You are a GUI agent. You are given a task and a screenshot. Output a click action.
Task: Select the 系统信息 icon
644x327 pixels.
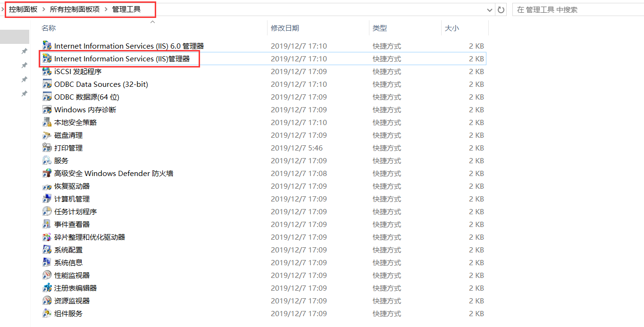(47, 262)
